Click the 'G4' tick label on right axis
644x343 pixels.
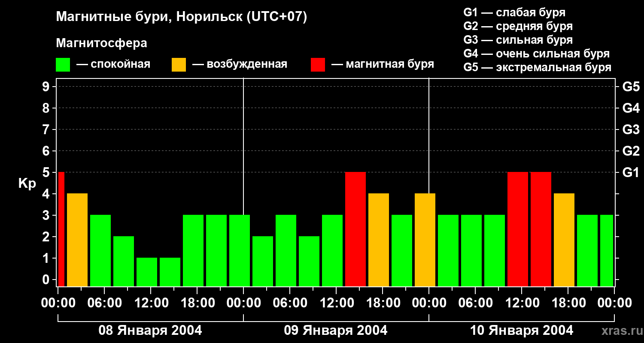click(631, 108)
